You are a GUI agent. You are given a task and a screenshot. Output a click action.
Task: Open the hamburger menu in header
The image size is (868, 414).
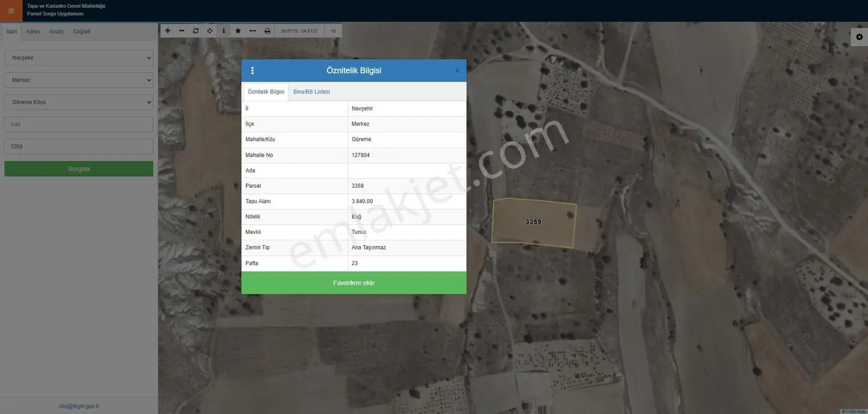11,11
